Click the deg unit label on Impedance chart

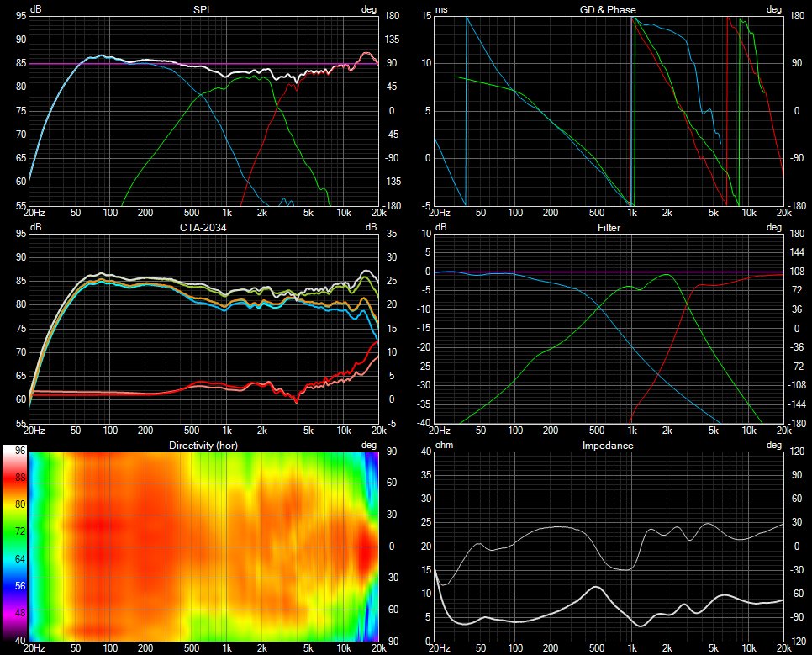[773, 446]
